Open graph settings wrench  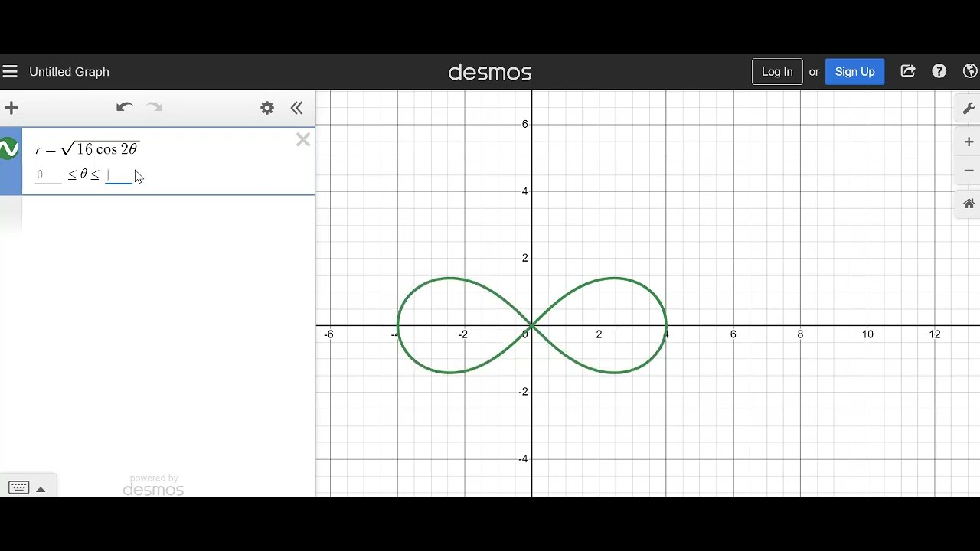(x=969, y=109)
